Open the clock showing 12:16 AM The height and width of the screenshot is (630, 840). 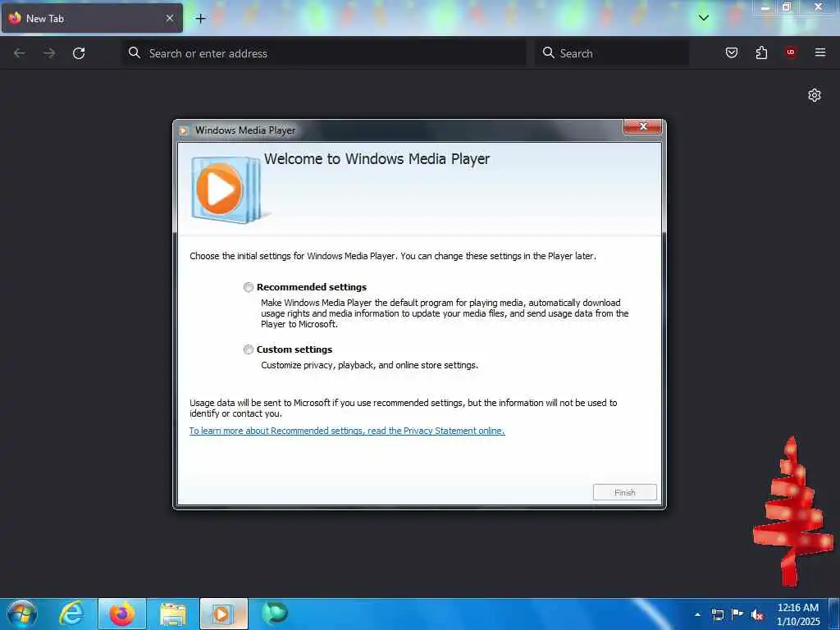[798, 614]
